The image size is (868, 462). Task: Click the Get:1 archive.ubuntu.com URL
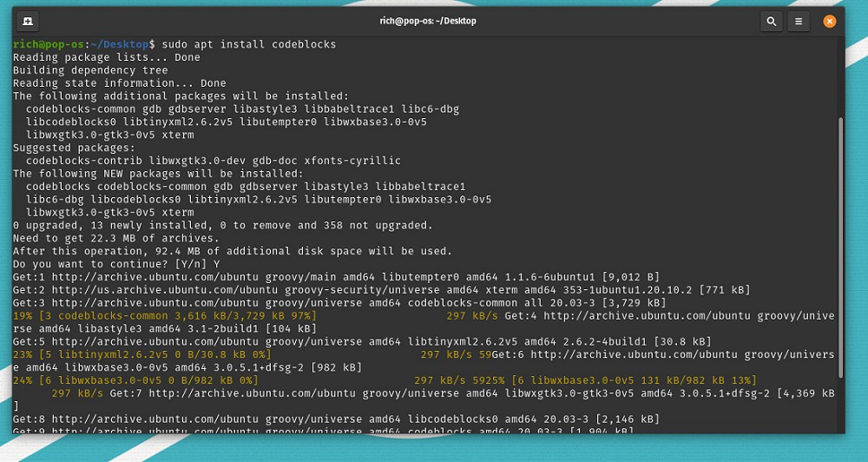pyautogui.click(x=155, y=277)
